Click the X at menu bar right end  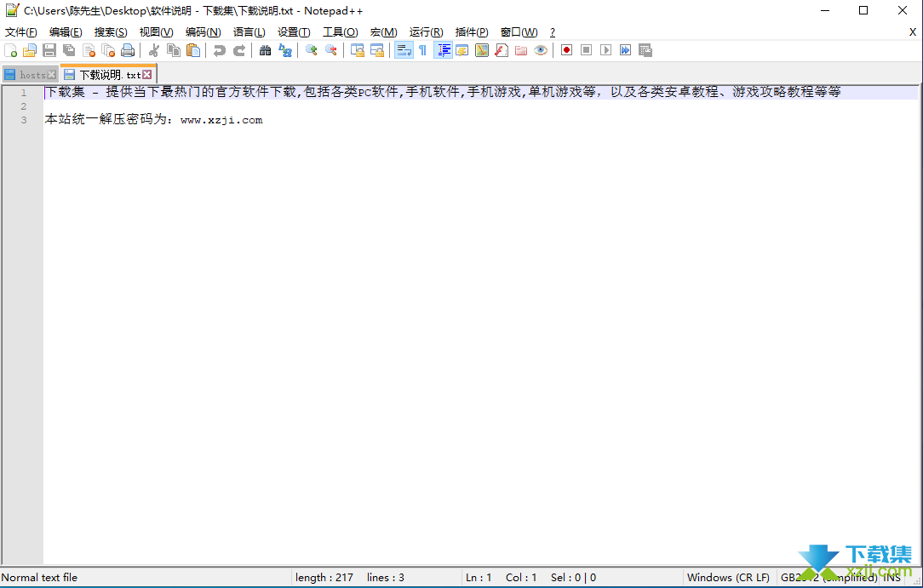click(913, 32)
